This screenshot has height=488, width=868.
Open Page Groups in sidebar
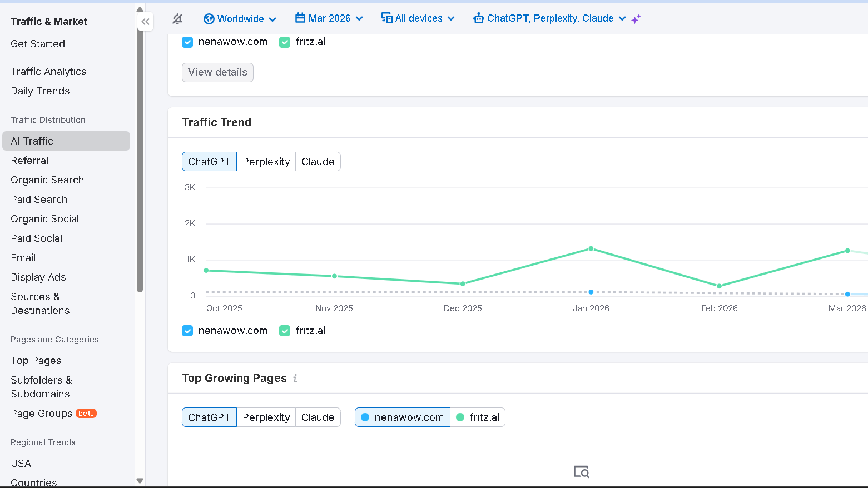click(x=42, y=414)
